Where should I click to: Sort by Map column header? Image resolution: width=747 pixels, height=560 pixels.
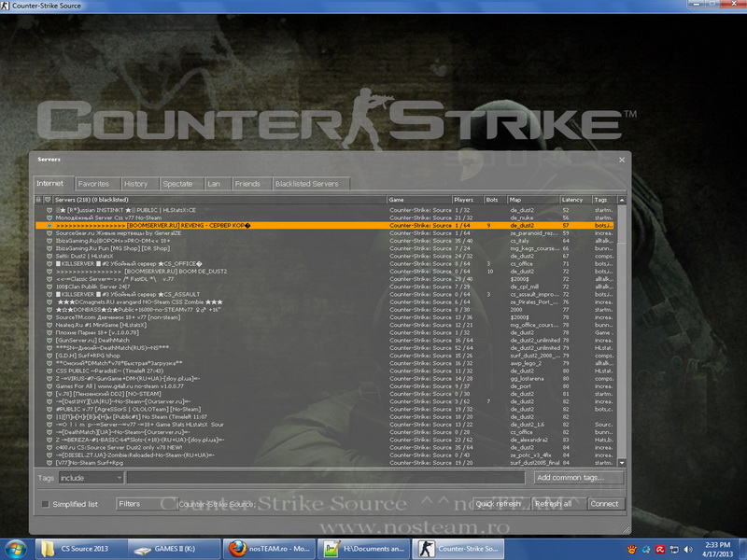point(533,200)
